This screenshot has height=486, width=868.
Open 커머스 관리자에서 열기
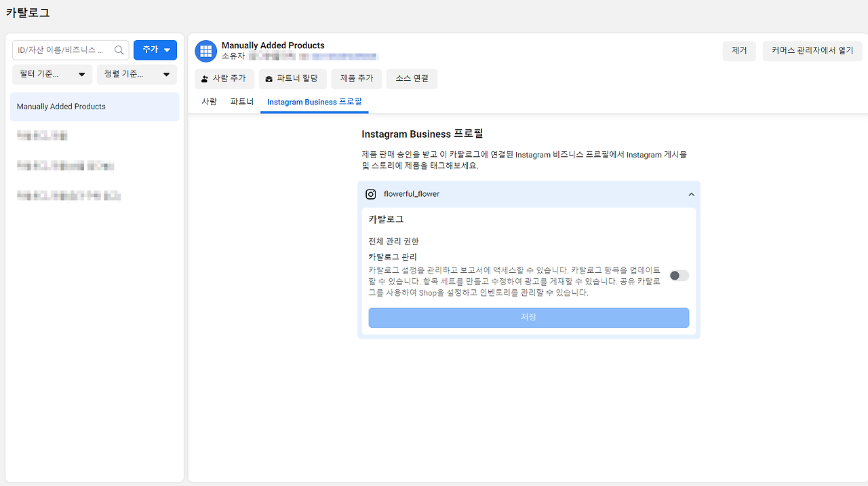tap(812, 51)
